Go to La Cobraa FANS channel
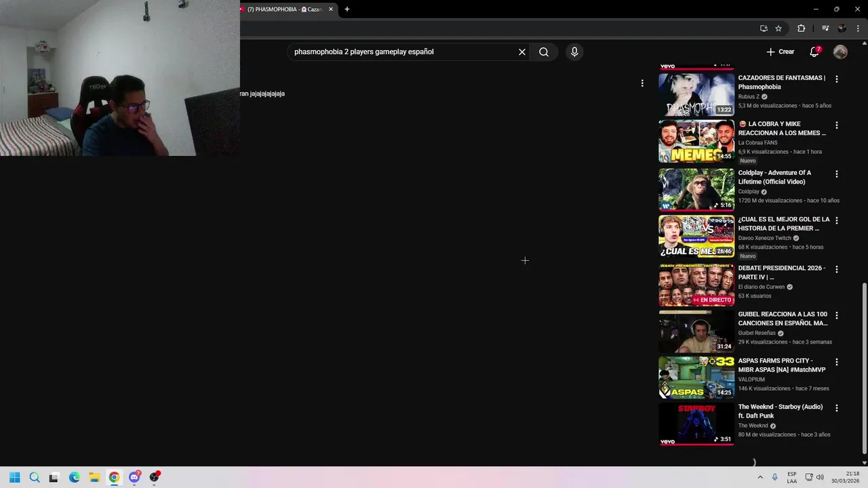This screenshot has width=868, height=488. [x=757, y=142]
